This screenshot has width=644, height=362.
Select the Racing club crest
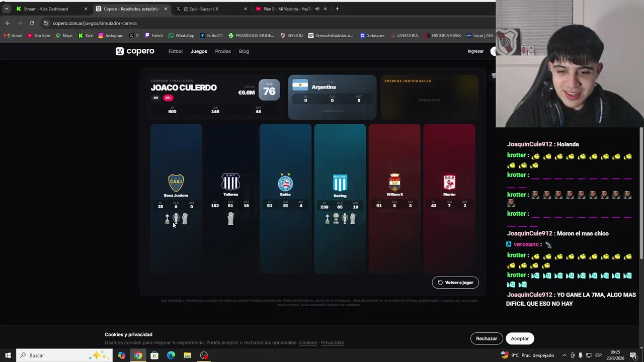[340, 183]
